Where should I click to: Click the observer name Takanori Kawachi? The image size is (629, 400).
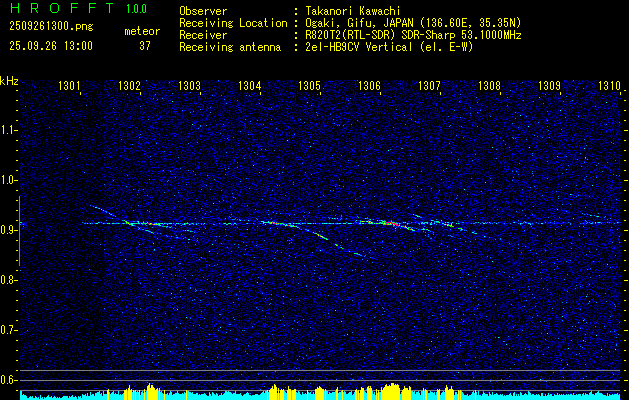click(353, 11)
